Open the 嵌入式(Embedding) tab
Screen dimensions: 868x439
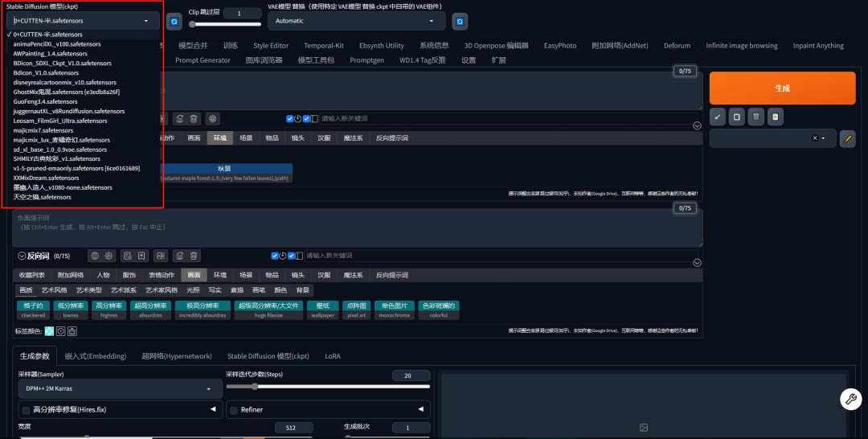(x=95, y=356)
